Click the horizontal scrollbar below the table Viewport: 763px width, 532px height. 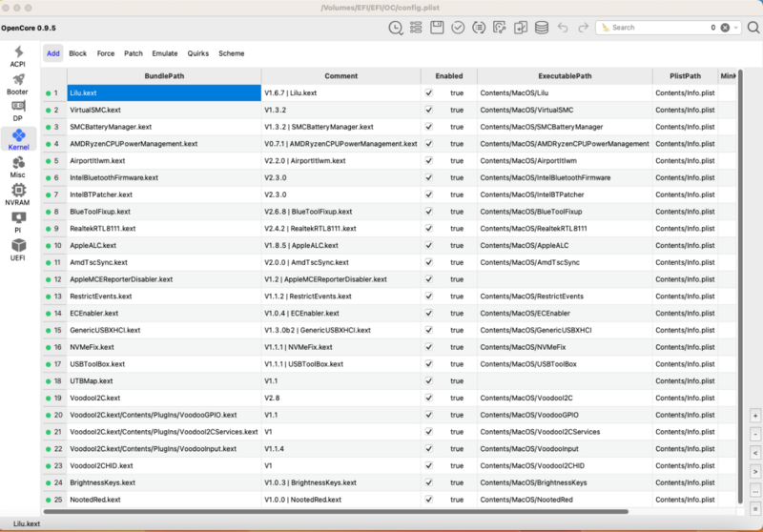(x=336, y=512)
